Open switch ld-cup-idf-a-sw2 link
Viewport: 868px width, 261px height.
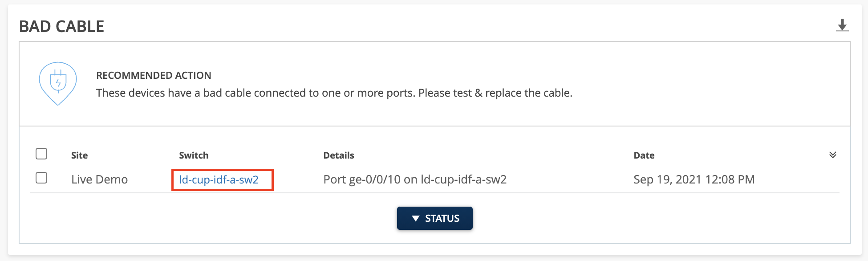point(219,179)
